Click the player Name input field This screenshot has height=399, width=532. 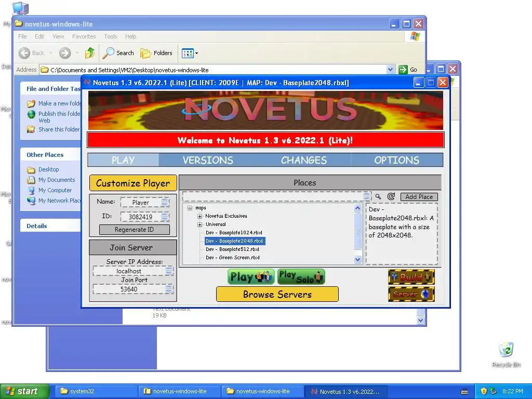click(x=145, y=202)
